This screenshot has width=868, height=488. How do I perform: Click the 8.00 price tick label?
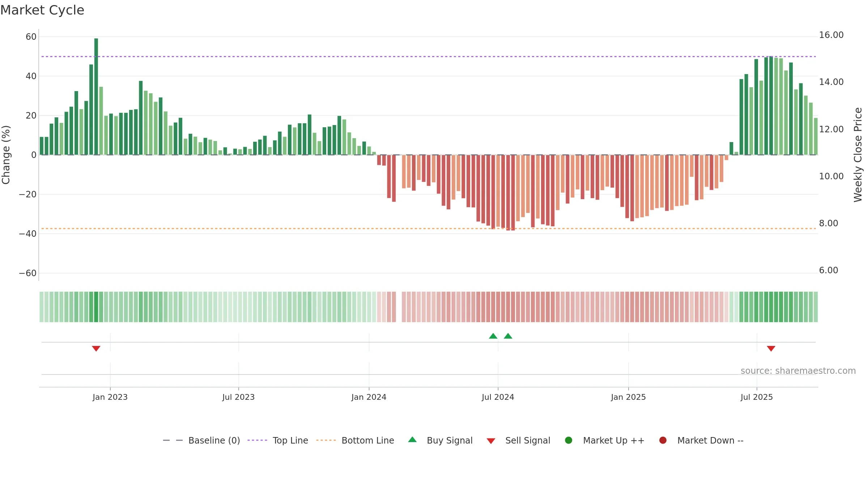(x=829, y=223)
